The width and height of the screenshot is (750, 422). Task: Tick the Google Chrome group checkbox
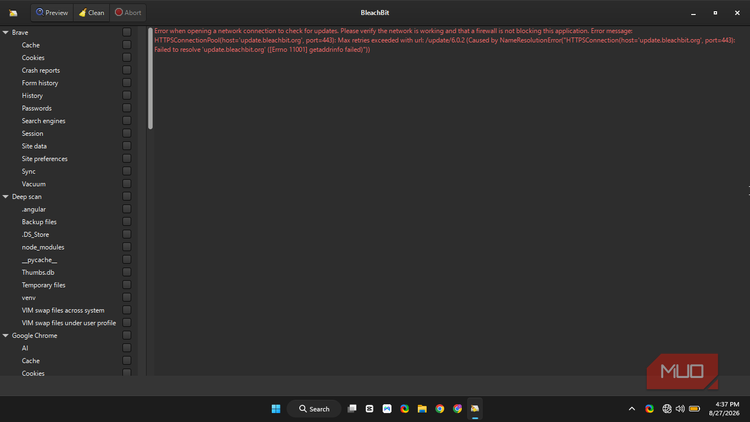[x=127, y=335]
